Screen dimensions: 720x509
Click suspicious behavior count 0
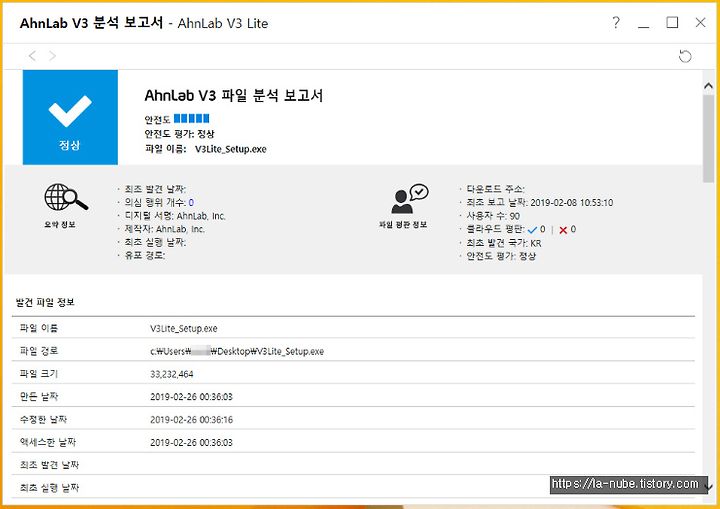[x=191, y=203]
